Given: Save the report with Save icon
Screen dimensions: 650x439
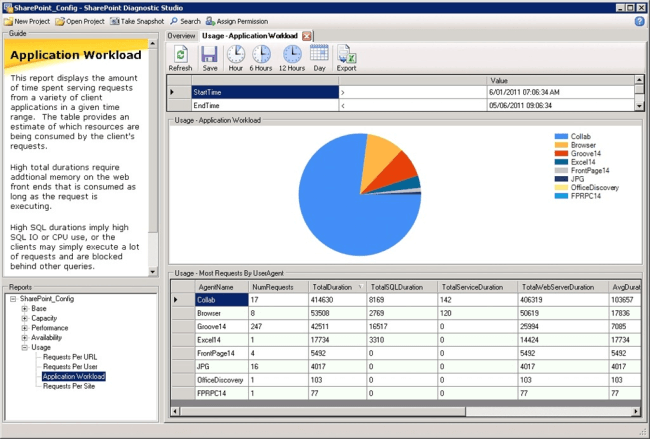Looking at the screenshot, I should [x=210, y=58].
